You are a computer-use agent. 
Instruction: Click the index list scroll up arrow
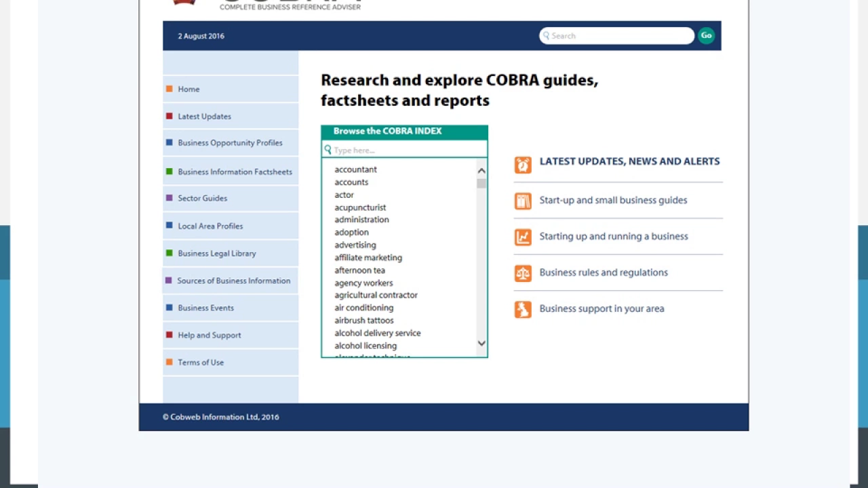(x=481, y=171)
